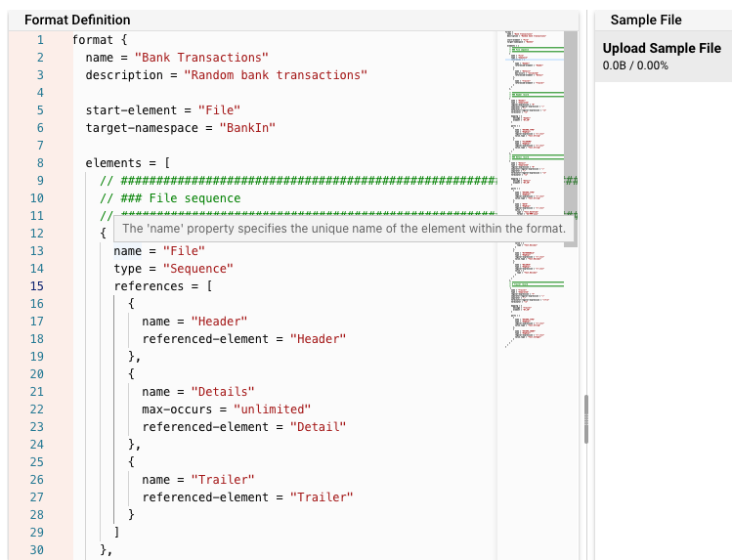Click the panel divider drag handle

point(586,419)
